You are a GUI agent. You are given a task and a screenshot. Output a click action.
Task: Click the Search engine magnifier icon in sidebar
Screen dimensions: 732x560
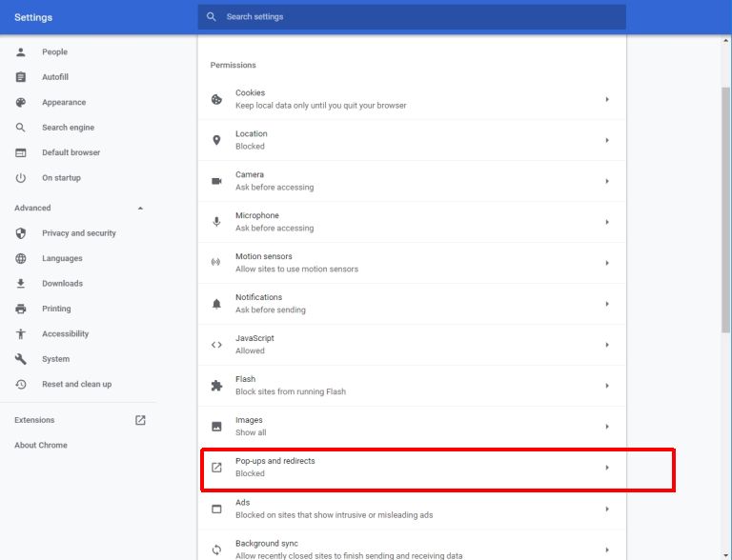point(21,128)
